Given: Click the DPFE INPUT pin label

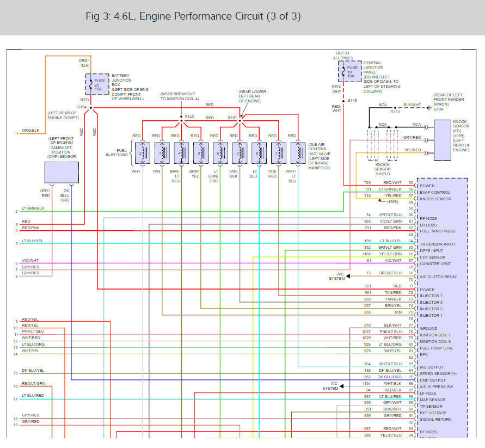Looking at the screenshot, I should pos(431,250).
